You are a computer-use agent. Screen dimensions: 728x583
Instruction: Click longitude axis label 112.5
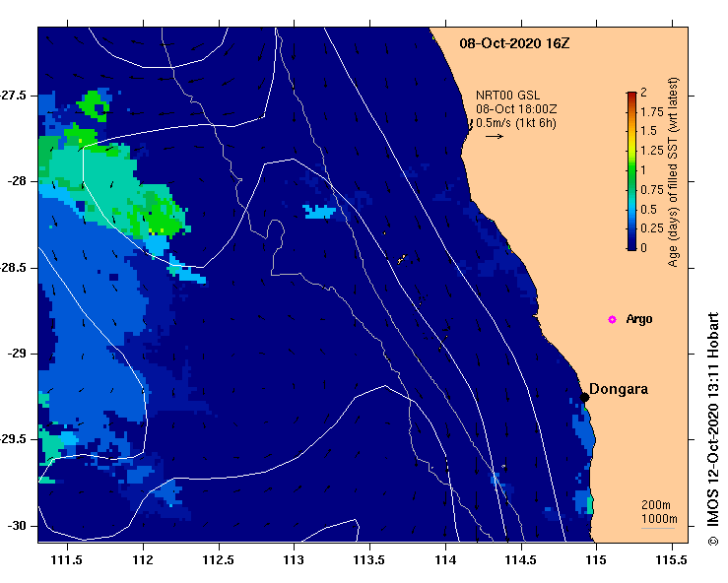[x=219, y=559]
